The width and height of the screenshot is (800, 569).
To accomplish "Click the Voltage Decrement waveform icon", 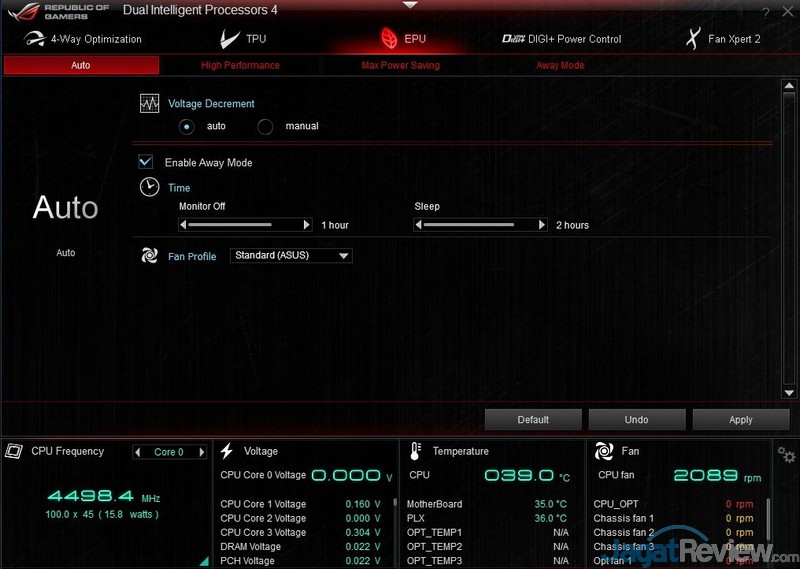I will click(149, 104).
